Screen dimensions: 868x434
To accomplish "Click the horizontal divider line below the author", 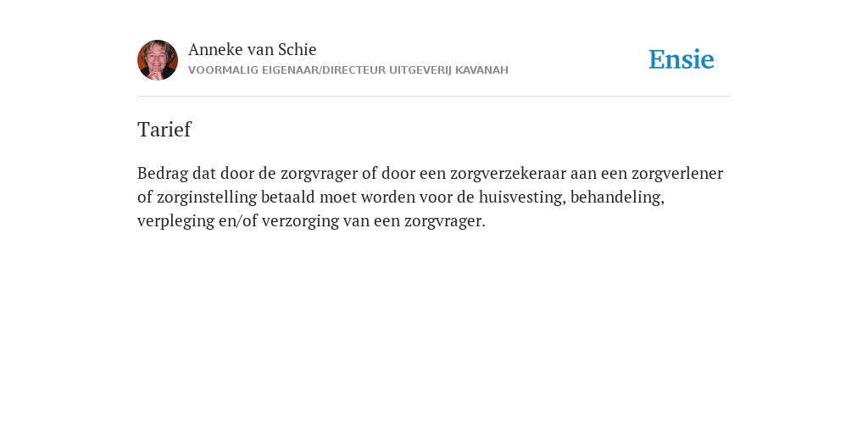I will (434, 97).
